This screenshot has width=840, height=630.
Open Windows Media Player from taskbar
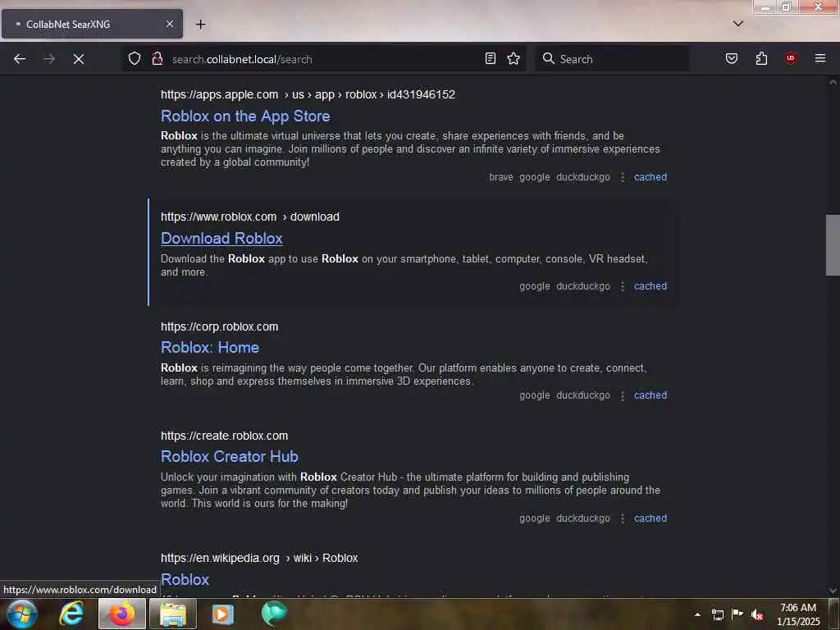pyautogui.click(x=222, y=614)
